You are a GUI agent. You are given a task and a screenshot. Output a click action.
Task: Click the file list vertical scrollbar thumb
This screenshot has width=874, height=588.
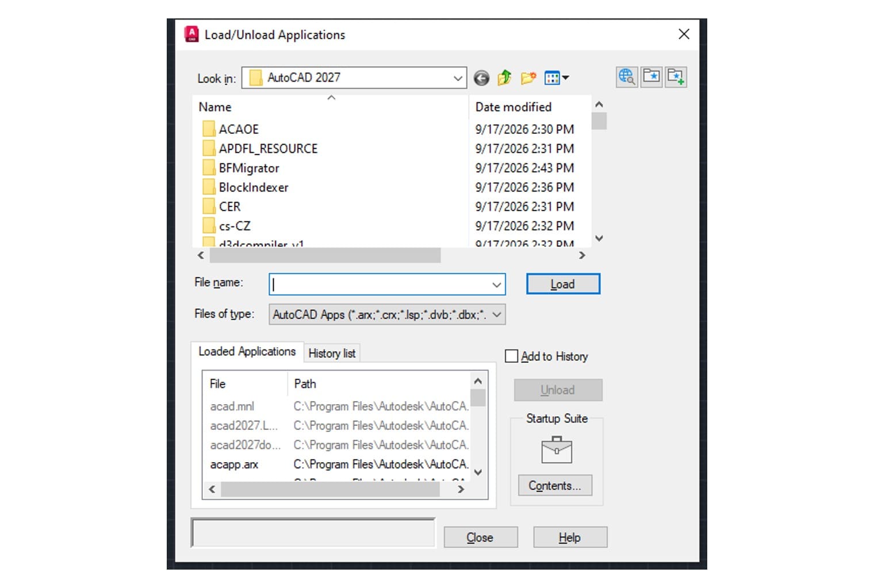click(599, 121)
